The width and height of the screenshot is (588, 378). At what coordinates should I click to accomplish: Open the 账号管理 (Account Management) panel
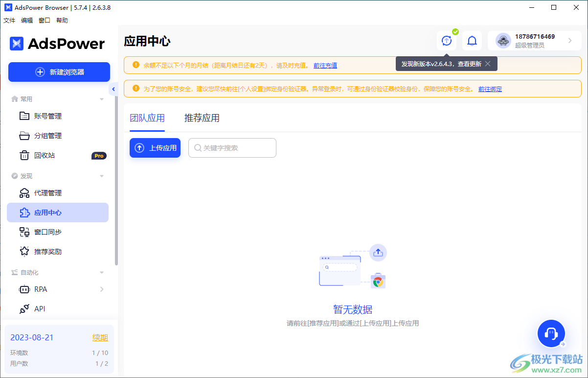pyautogui.click(x=47, y=116)
